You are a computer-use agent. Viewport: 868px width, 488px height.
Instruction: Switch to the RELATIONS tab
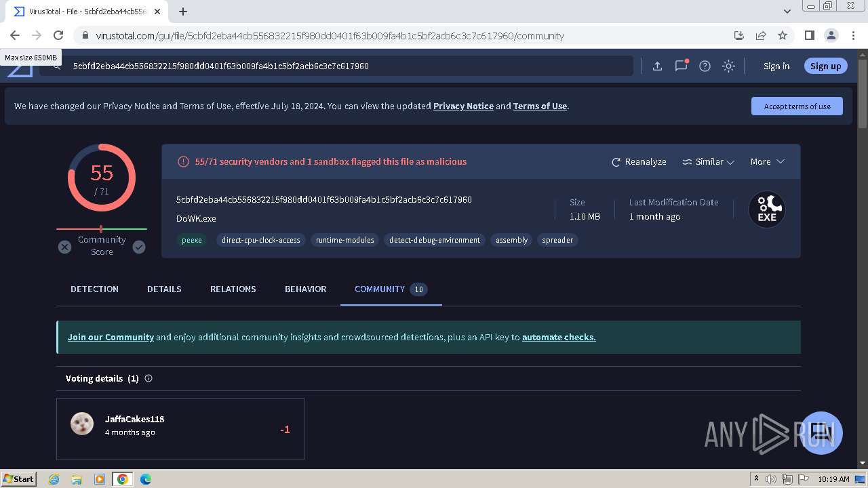coord(233,289)
